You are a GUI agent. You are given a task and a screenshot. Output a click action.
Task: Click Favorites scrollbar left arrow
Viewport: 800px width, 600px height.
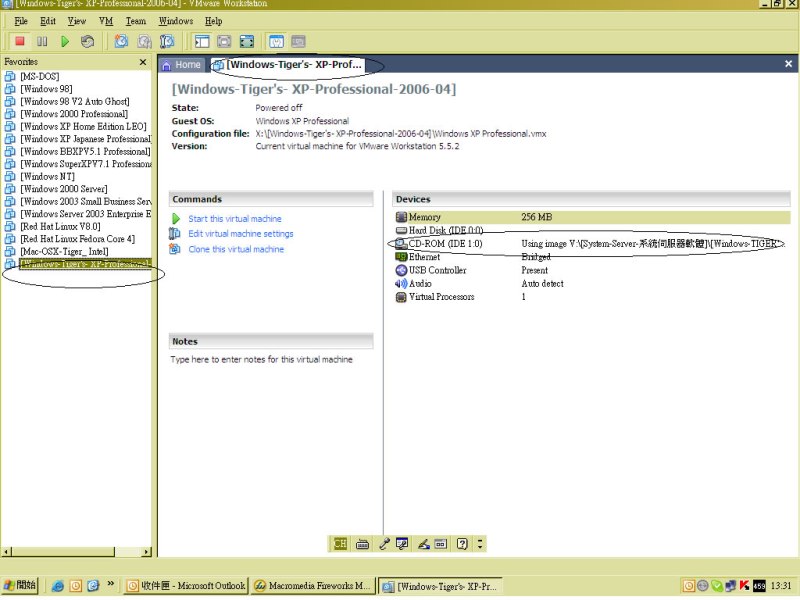point(6,552)
